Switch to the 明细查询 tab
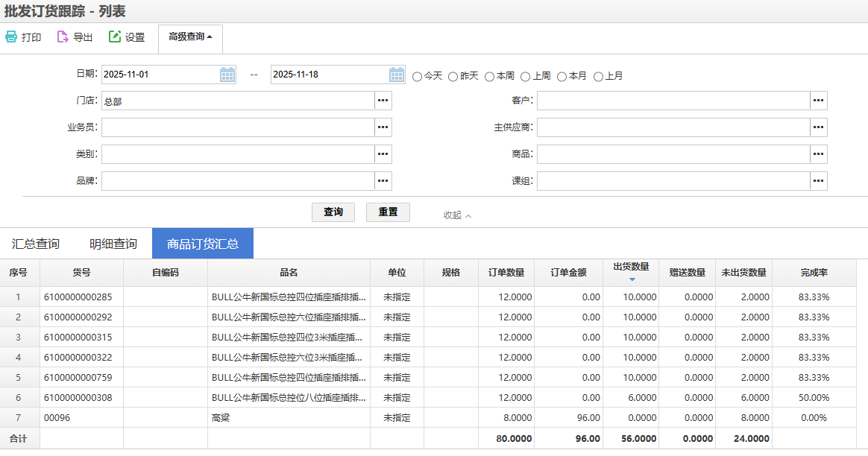 pyautogui.click(x=113, y=244)
